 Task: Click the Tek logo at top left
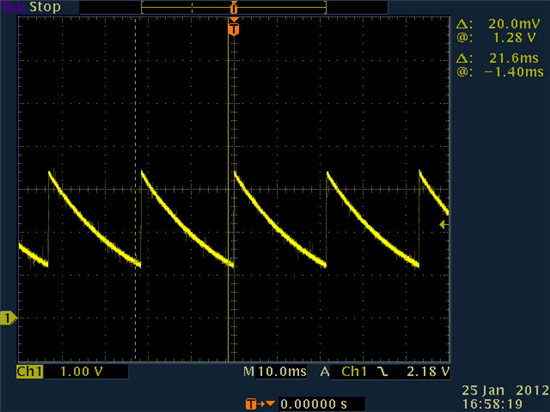13,7
